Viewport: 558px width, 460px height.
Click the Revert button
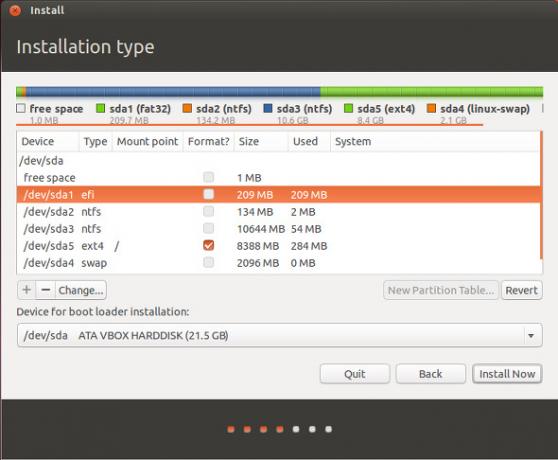click(x=522, y=290)
